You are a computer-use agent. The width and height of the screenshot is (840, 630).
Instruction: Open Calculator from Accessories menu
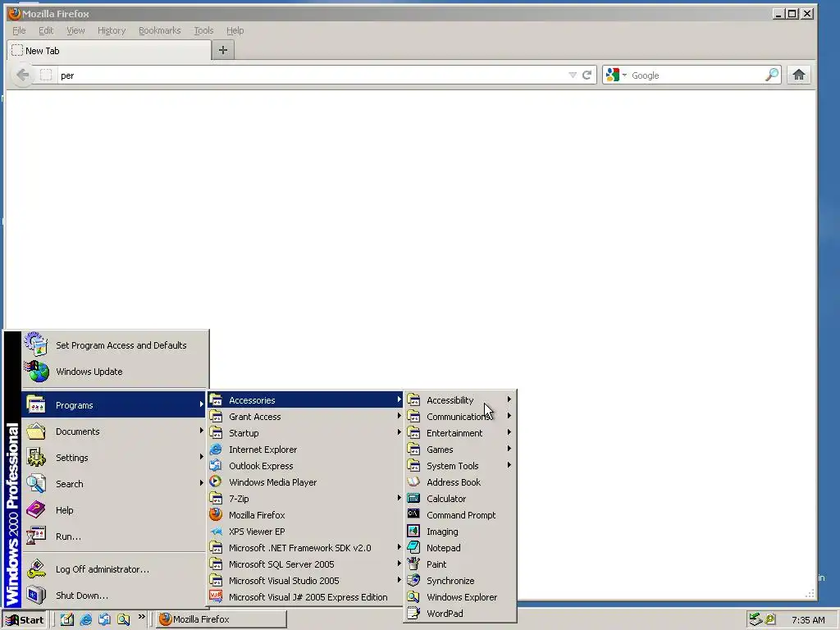(460, 499)
